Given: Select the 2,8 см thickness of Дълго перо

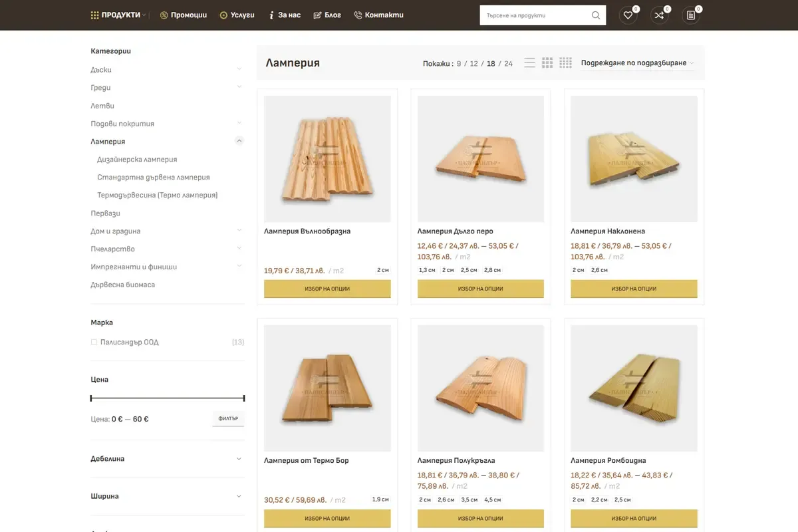Looking at the screenshot, I should pos(493,270).
